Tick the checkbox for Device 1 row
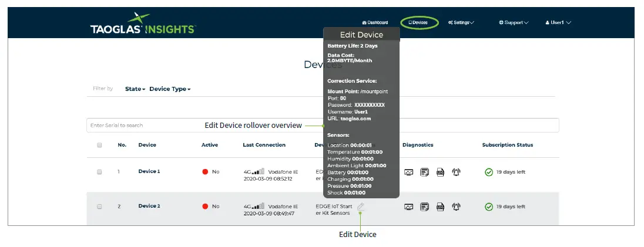The image size is (644, 247). [x=99, y=172]
